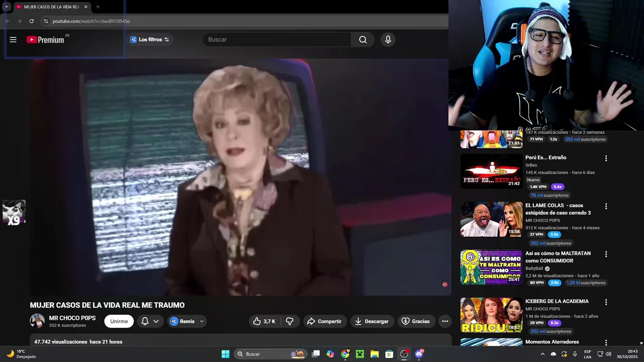Image resolution: width=644 pixels, height=362 pixels.
Task: Download the video with Descargar
Action: tap(371, 321)
